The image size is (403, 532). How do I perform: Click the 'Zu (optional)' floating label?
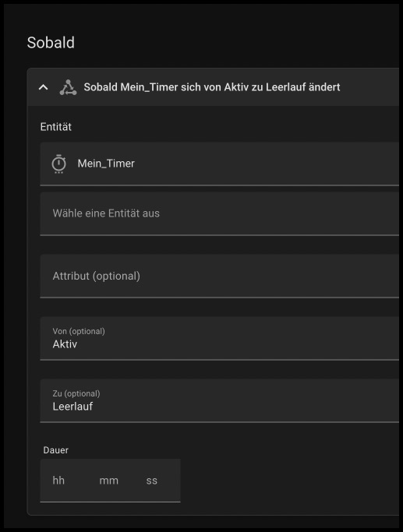click(x=76, y=393)
